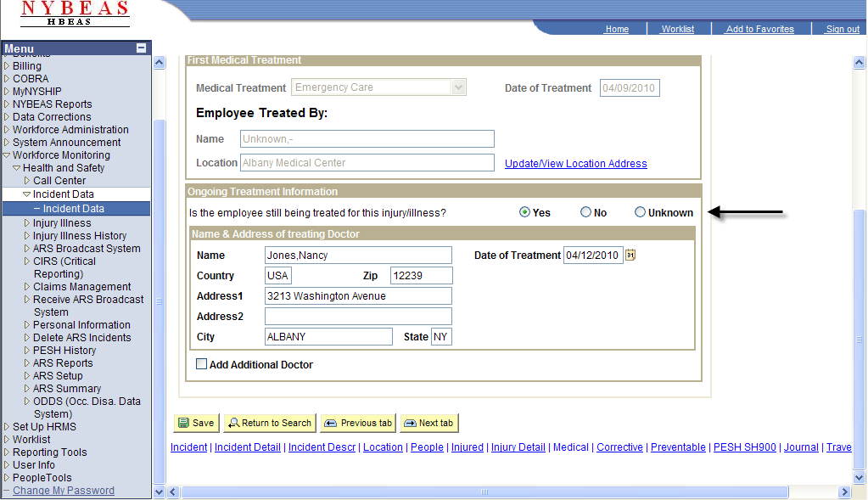Open Update/View Location Address link

click(576, 163)
